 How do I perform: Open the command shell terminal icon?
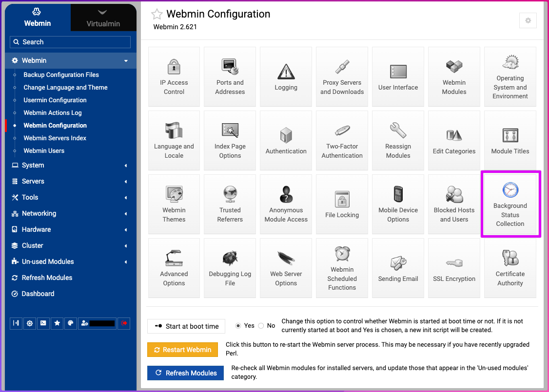click(x=43, y=323)
